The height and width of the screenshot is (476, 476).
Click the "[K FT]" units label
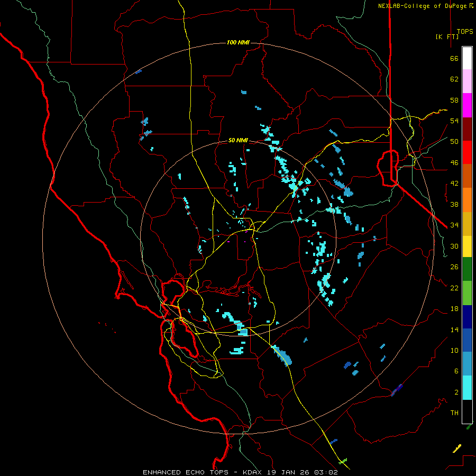[x=447, y=36]
